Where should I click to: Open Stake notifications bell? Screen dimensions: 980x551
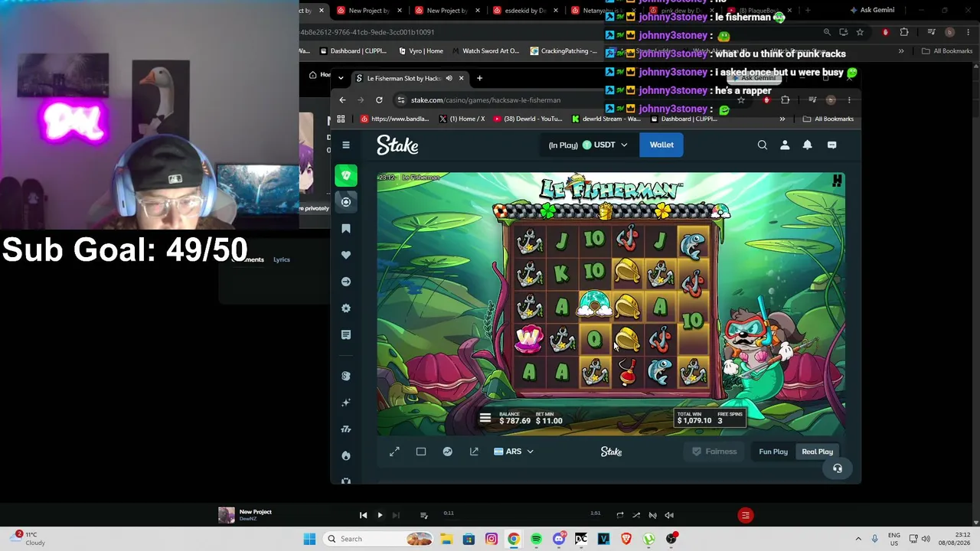(x=807, y=145)
